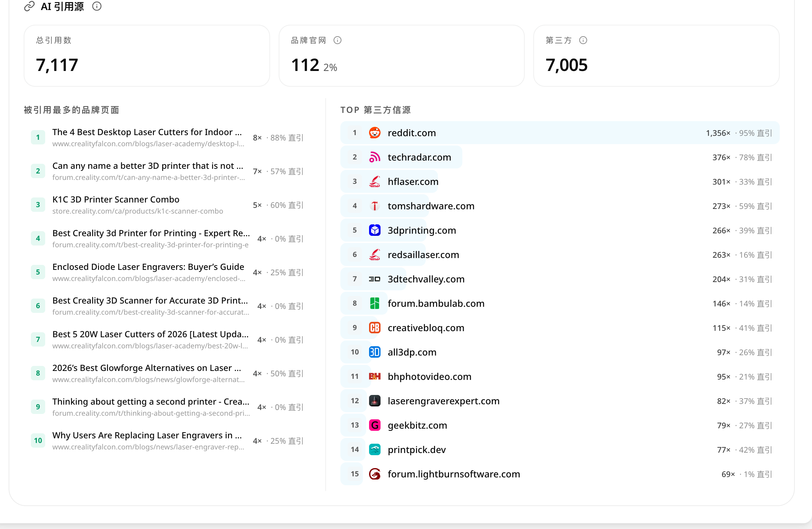Viewport: 812px width, 529px height.
Task: Click rank badge 10 in brand pages list
Action: (x=38, y=440)
